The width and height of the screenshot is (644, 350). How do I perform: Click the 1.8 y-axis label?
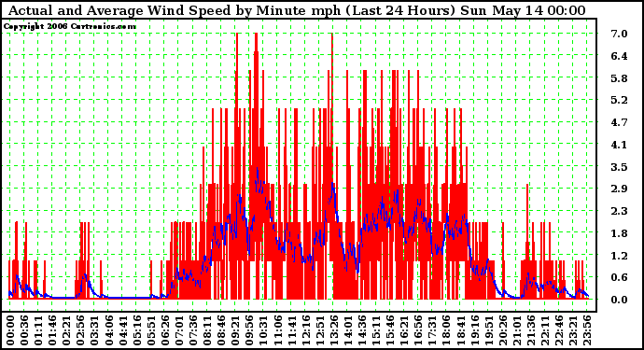point(619,233)
